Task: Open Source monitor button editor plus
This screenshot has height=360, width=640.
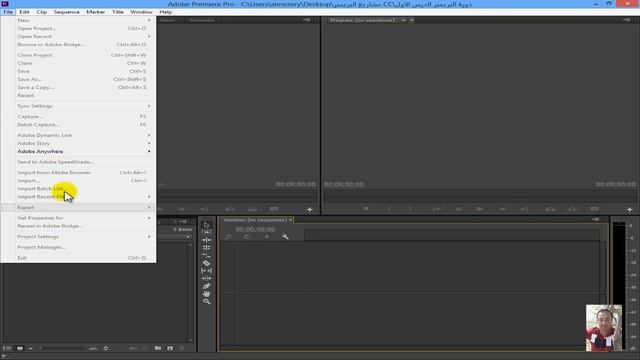Action: coord(309,209)
